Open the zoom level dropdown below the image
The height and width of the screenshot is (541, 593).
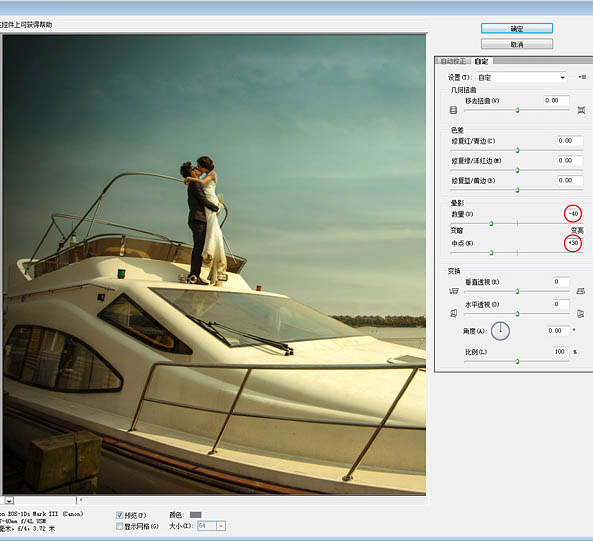pyautogui.click(x=9, y=501)
